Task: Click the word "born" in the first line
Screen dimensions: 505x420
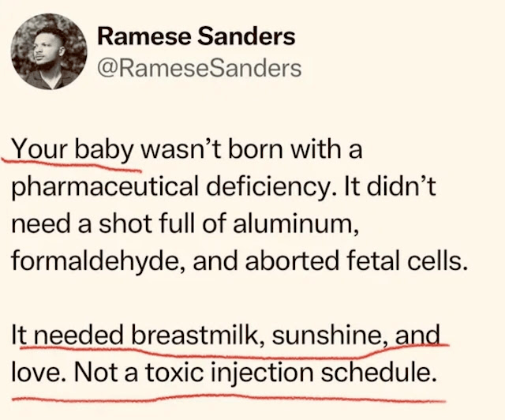Action: tap(256, 148)
